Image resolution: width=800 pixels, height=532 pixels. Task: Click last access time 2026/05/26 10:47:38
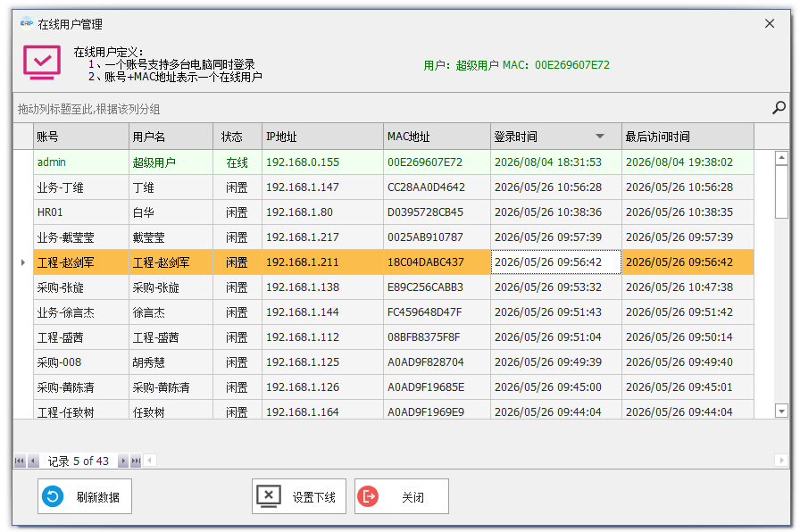(687, 287)
